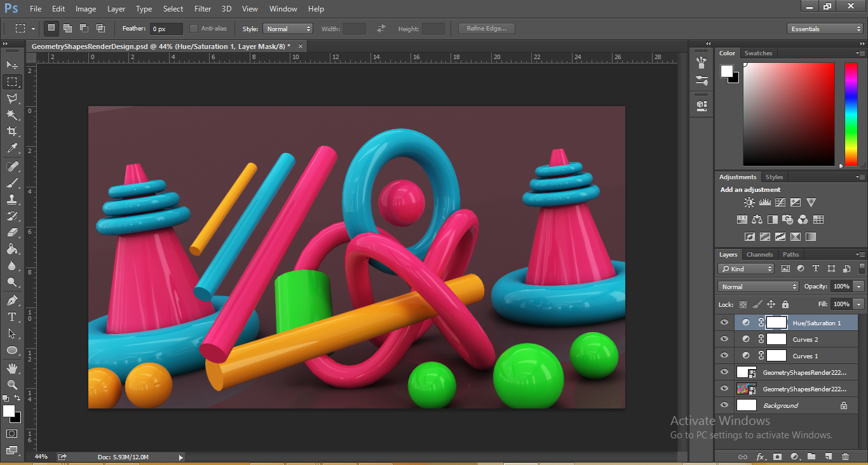
Task: Hide the Hue/Saturation 1 layer
Action: [x=724, y=323]
